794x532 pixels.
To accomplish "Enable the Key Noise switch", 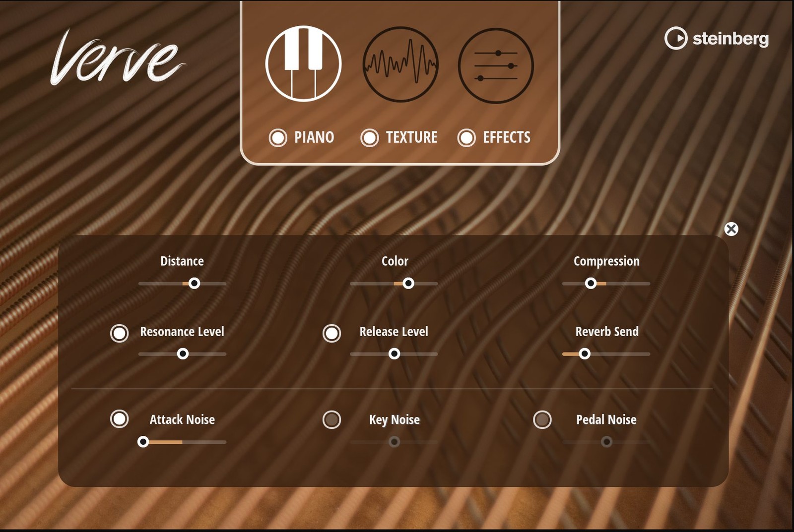I will pyautogui.click(x=331, y=419).
